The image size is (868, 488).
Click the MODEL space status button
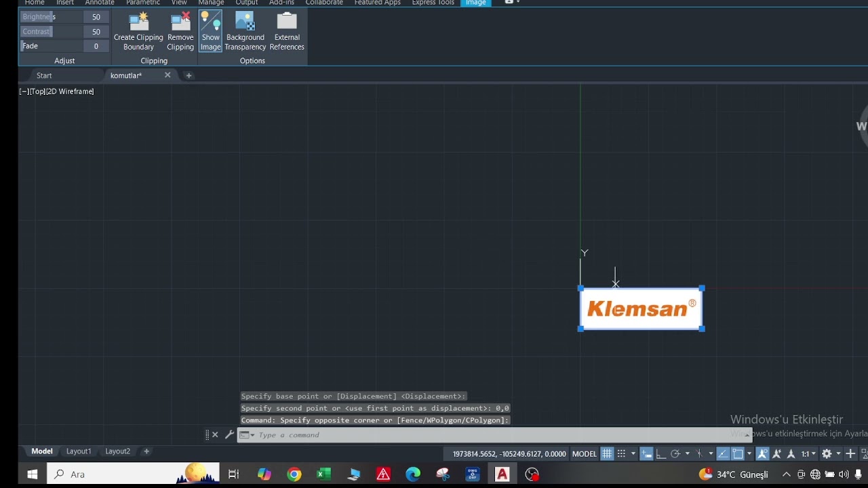tap(585, 454)
